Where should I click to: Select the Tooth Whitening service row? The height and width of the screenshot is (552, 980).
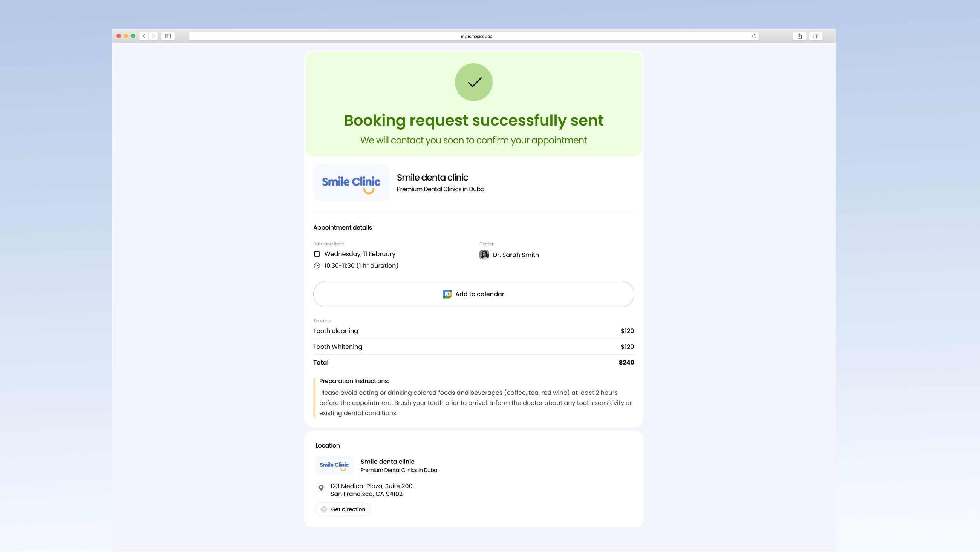click(474, 347)
